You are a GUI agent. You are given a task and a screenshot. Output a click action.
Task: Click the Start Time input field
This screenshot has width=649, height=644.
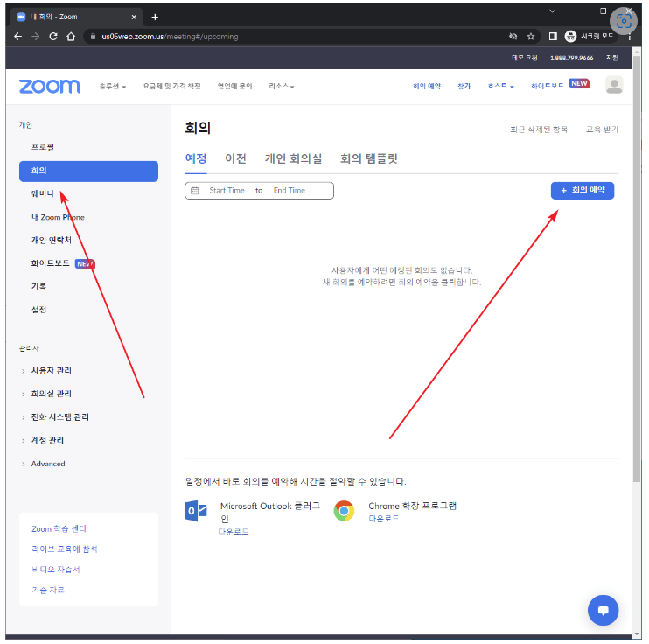[227, 191]
